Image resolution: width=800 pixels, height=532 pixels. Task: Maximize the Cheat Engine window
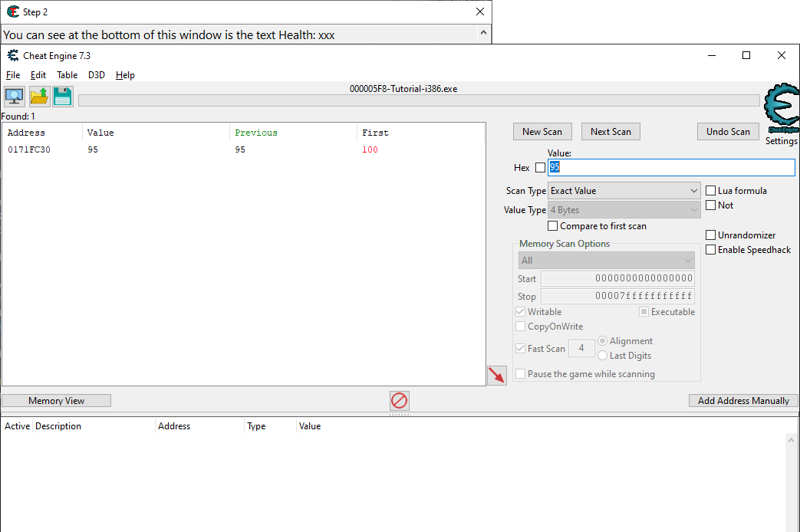pos(746,55)
